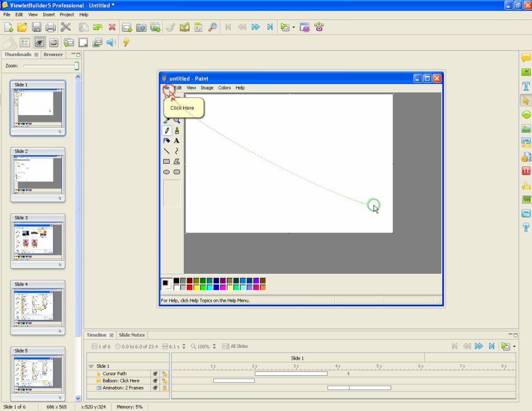Toggle visibility of Balloon: Click Here row

click(155, 381)
